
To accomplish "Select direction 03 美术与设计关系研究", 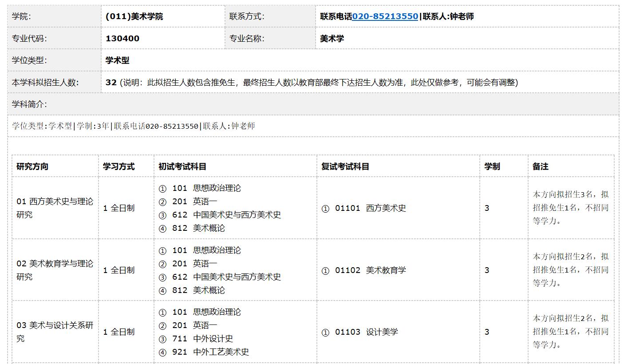I will point(55,332).
